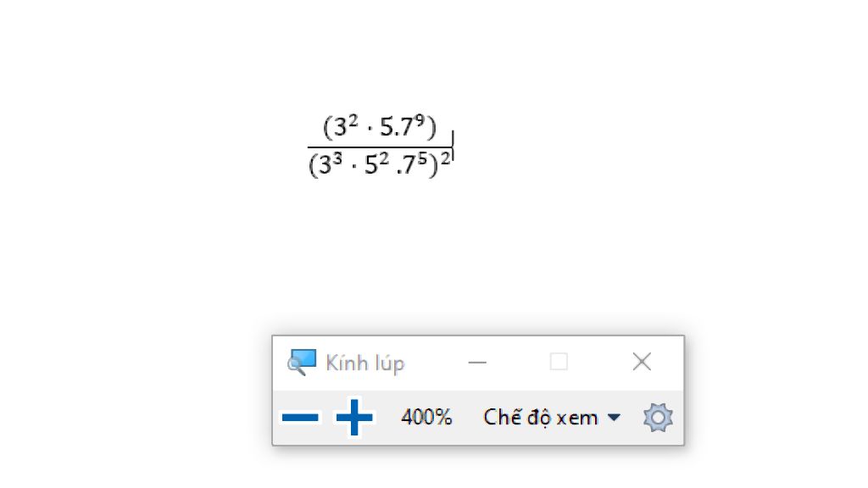Open Magnifier settings gear icon
This screenshot has height=488, width=868.
click(658, 417)
